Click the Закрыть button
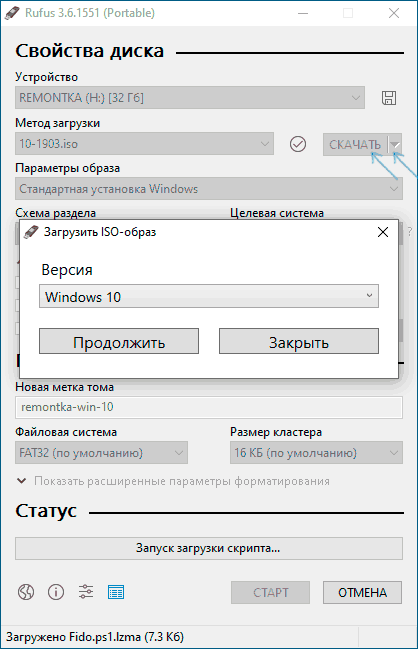 pos(299,341)
